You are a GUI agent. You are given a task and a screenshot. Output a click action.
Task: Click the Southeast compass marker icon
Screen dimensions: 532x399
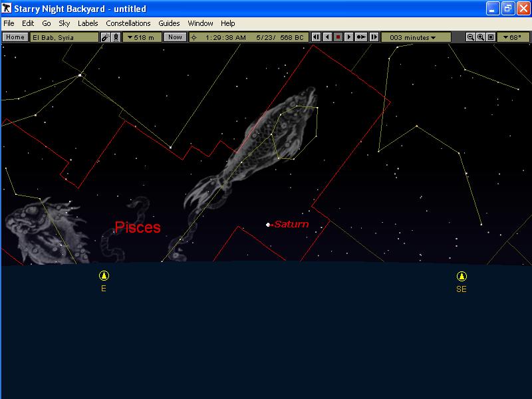click(x=462, y=276)
